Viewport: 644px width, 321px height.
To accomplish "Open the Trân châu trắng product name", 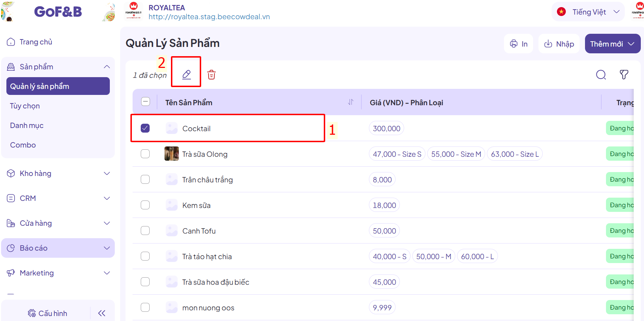I will click(208, 180).
